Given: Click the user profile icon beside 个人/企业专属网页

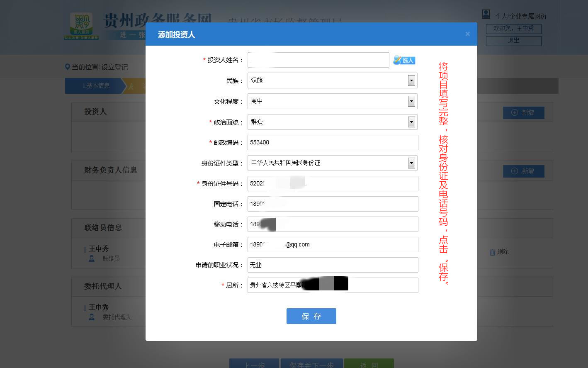Looking at the screenshot, I should pos(486,15).
